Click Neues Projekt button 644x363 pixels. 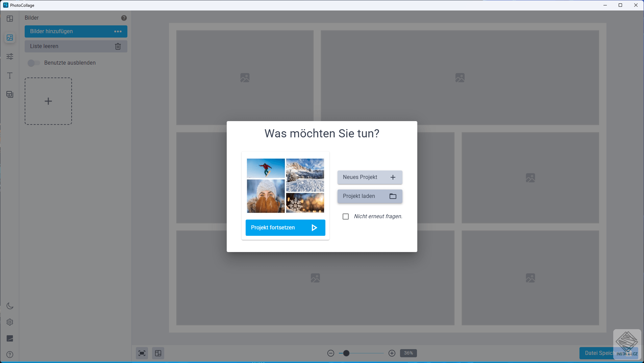370,177
